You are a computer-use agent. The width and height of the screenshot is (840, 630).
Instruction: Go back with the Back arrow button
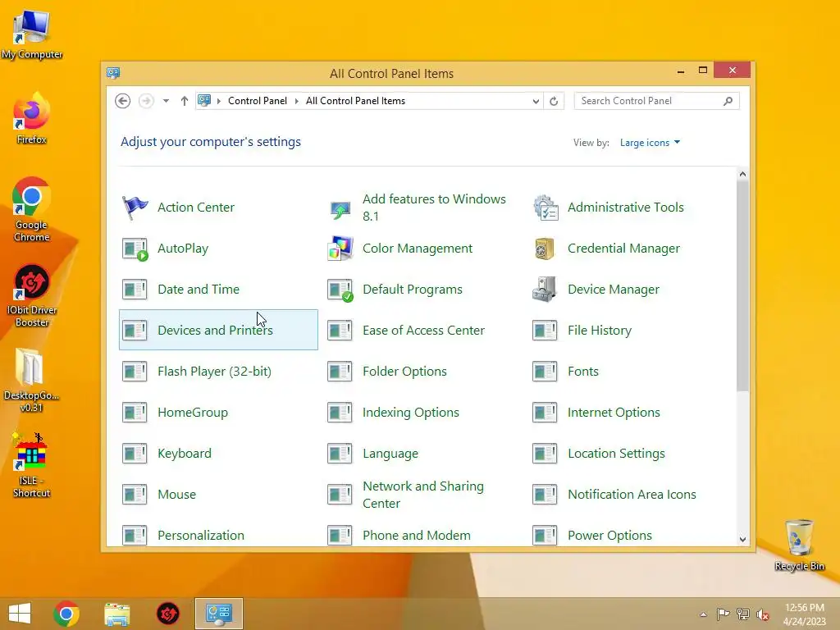pos(123,101)
